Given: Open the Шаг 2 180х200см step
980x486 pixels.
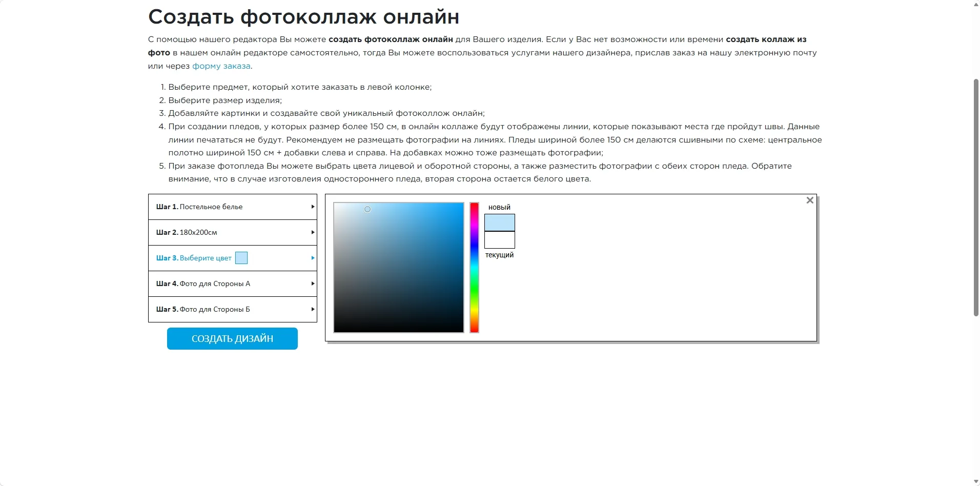Looking at the screenshot, I should click(x=233, y=232).
